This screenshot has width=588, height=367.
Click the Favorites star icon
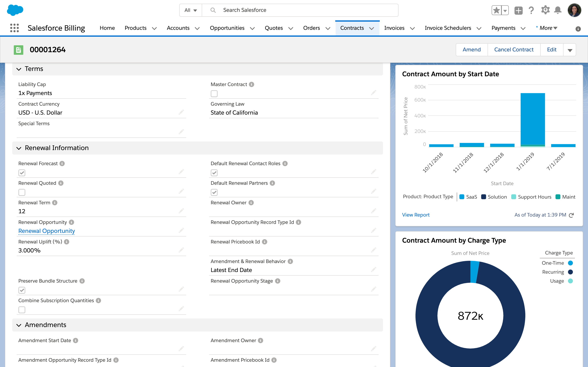coord(496,10)
